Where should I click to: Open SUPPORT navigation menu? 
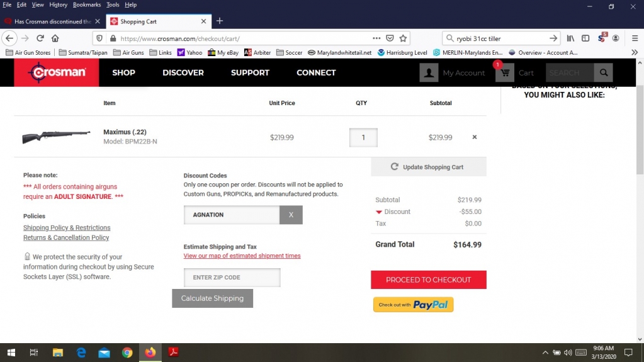click(x=250, y=73)
